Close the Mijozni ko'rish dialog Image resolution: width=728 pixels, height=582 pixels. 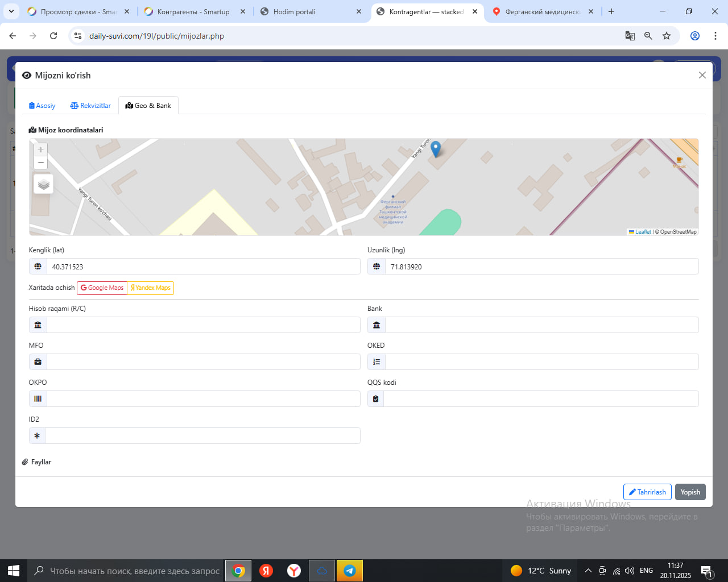702,75
